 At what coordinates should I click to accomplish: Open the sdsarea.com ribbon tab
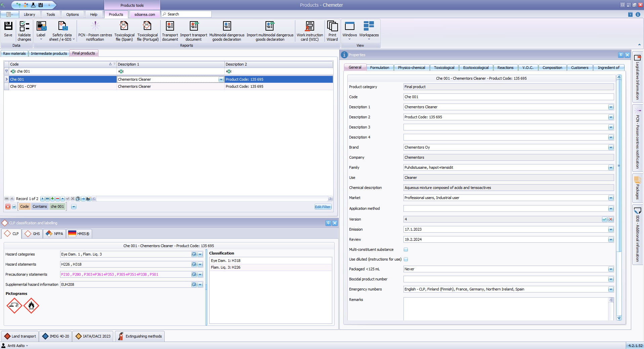[144, 14]
